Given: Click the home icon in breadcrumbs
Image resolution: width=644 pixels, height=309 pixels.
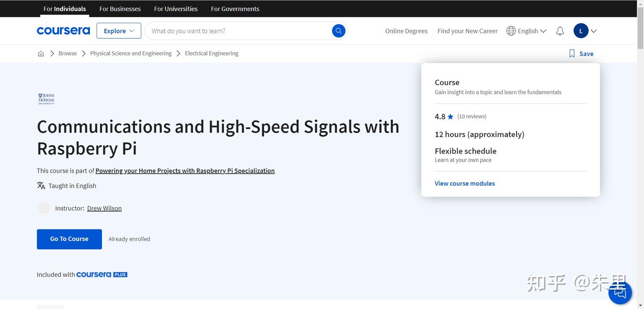Looking at the screenshot, I should coord(41,54).
